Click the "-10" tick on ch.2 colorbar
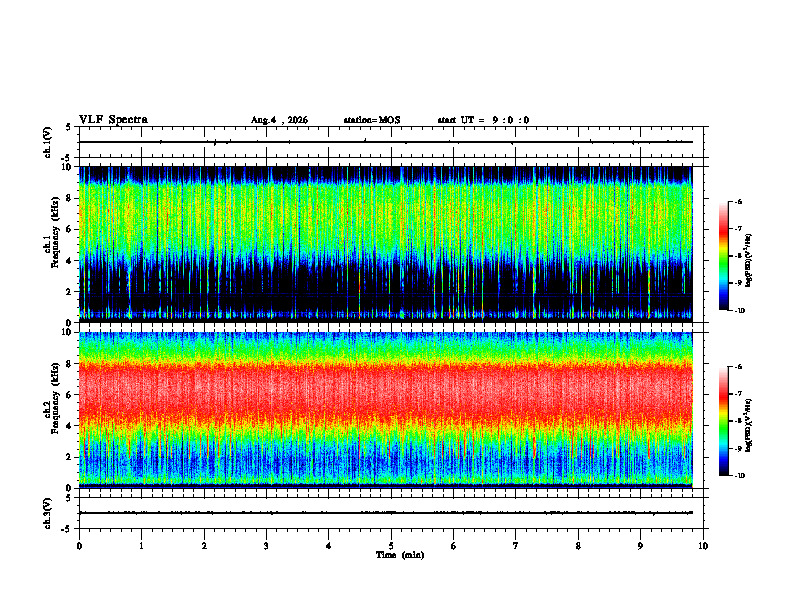This screenshot has height=612, width=792. coord(739,476)
